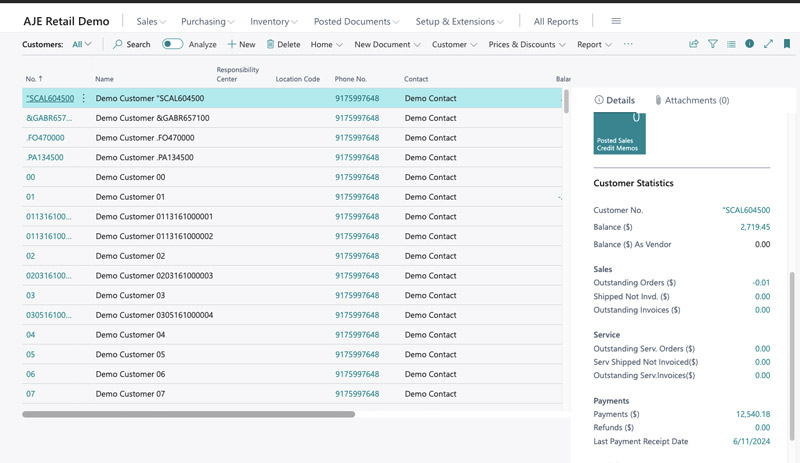Expand the New Document dropdown

tap(388, 44)
